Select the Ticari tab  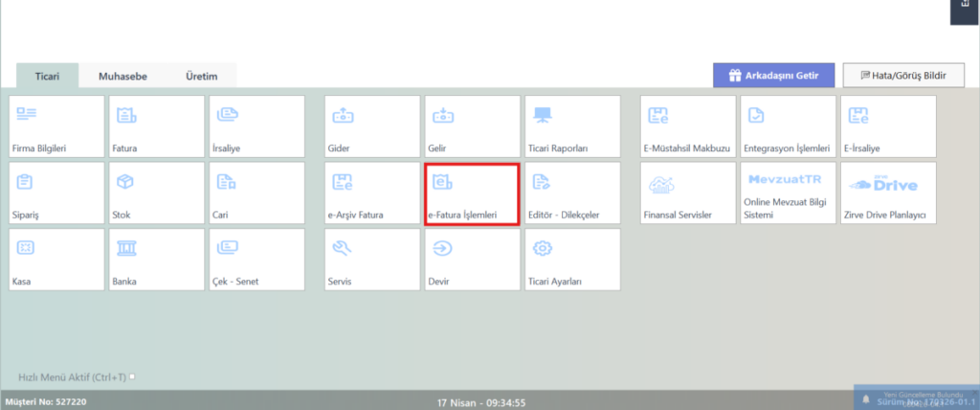coord(48,76)
